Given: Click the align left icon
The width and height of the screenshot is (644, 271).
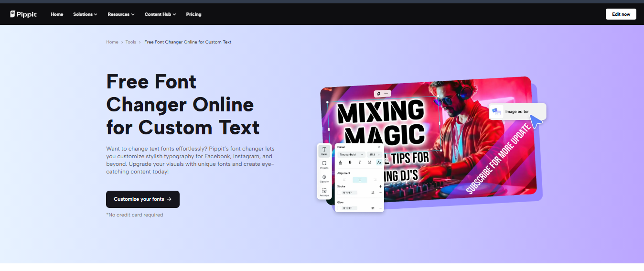Looking at the screenshot, I should point(344,180).
